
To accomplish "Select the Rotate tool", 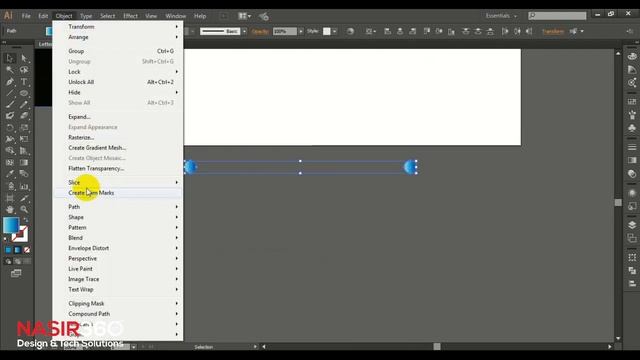I will click(x=10, y=128).
